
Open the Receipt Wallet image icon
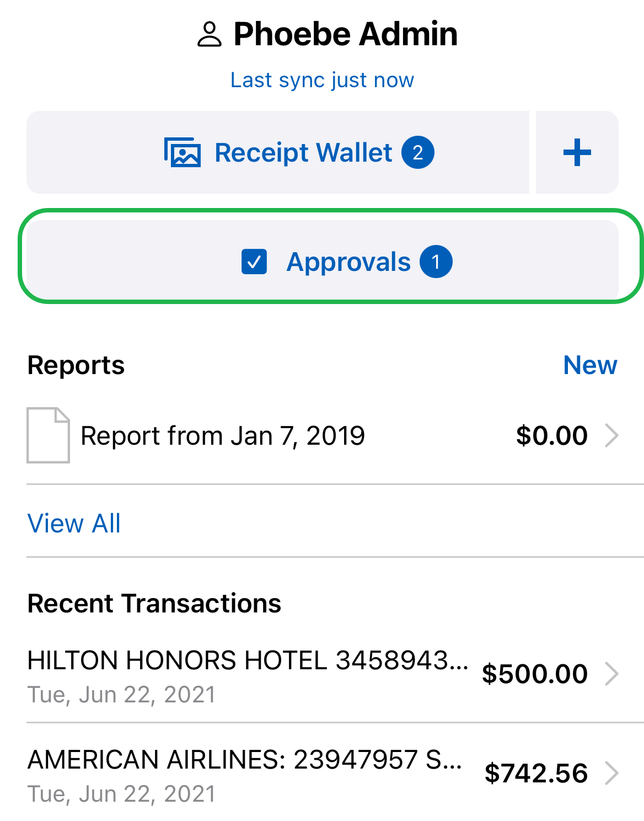click(182, 152)
